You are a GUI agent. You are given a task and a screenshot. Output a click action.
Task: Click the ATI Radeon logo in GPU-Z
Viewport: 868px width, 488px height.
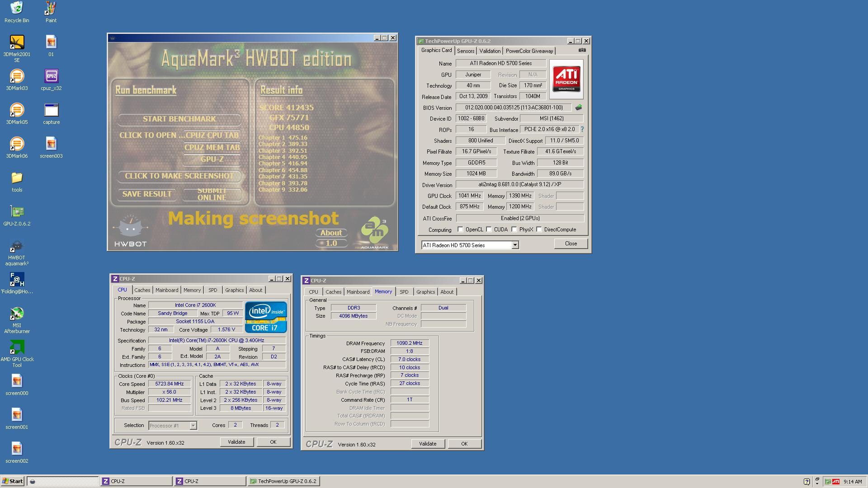pyautogui.click(x=566, y=79)
